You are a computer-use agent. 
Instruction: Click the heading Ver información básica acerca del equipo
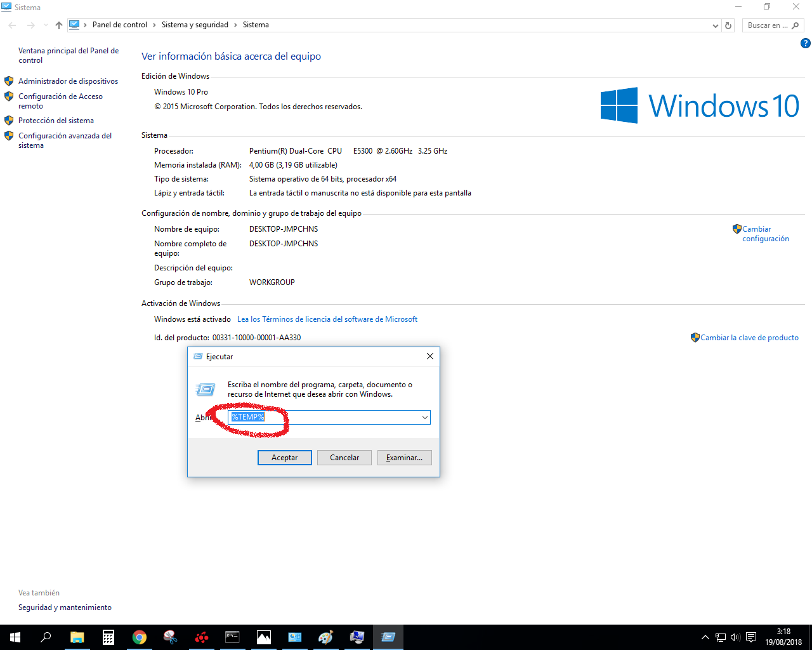pyautogui.click(x=231, y=56)
